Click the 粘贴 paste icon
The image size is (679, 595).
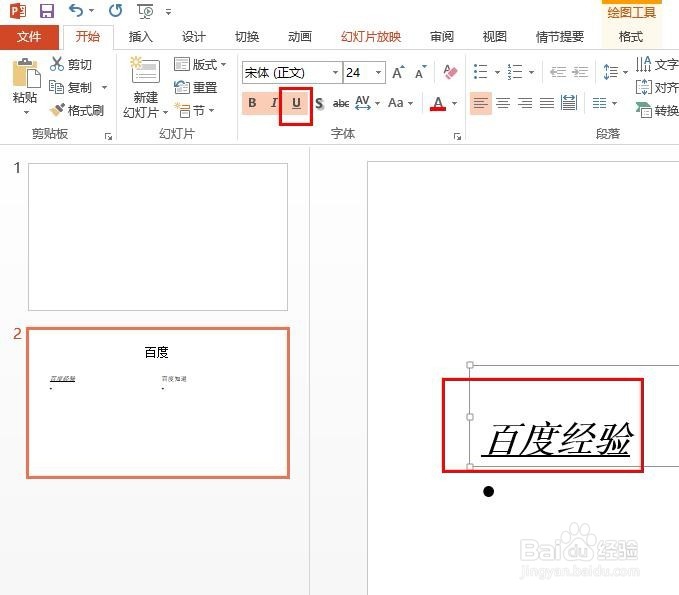[26, 74]
